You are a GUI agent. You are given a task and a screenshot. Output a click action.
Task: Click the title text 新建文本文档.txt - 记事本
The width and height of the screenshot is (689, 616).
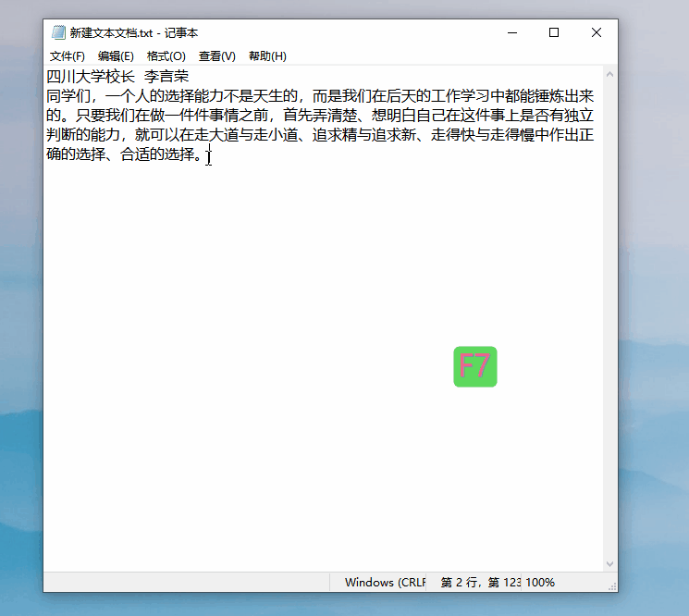click(134, 33)
